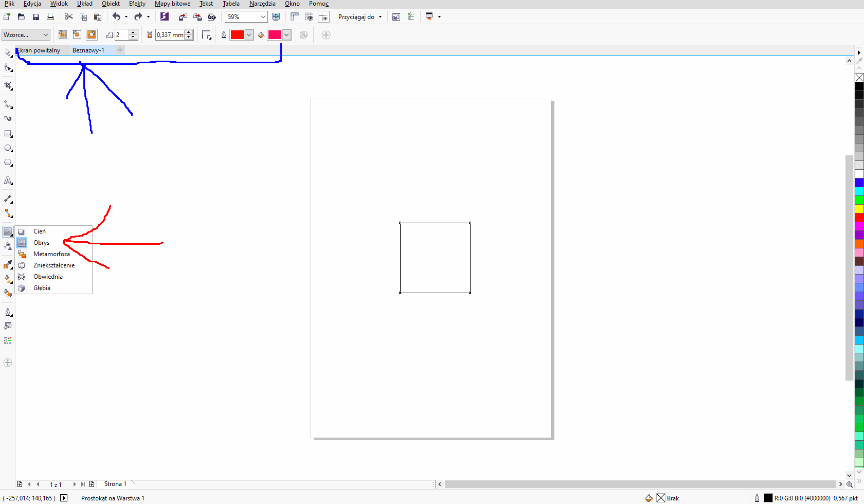Open the Efekty menu
The image size is (864, 504).
[137, 4]
